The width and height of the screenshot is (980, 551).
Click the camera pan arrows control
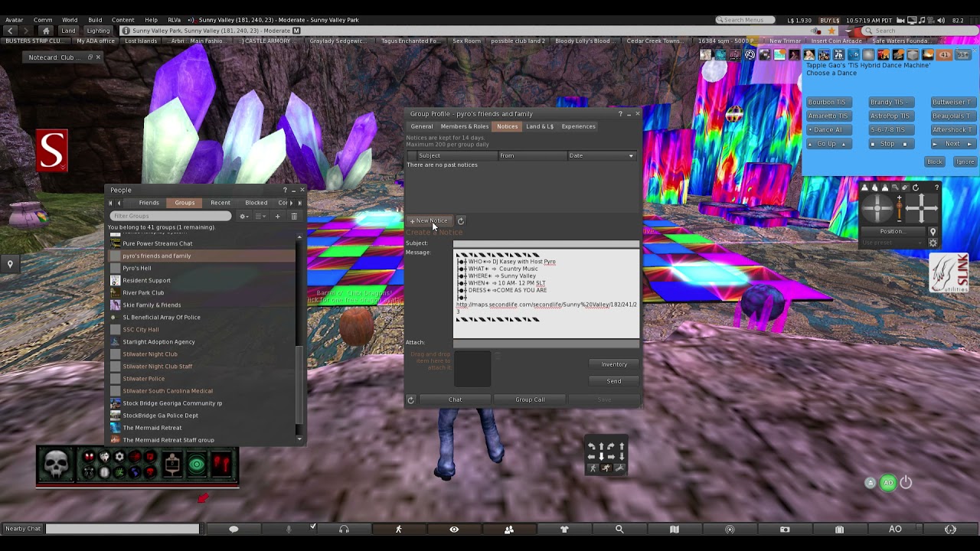(x=921, y=207)
